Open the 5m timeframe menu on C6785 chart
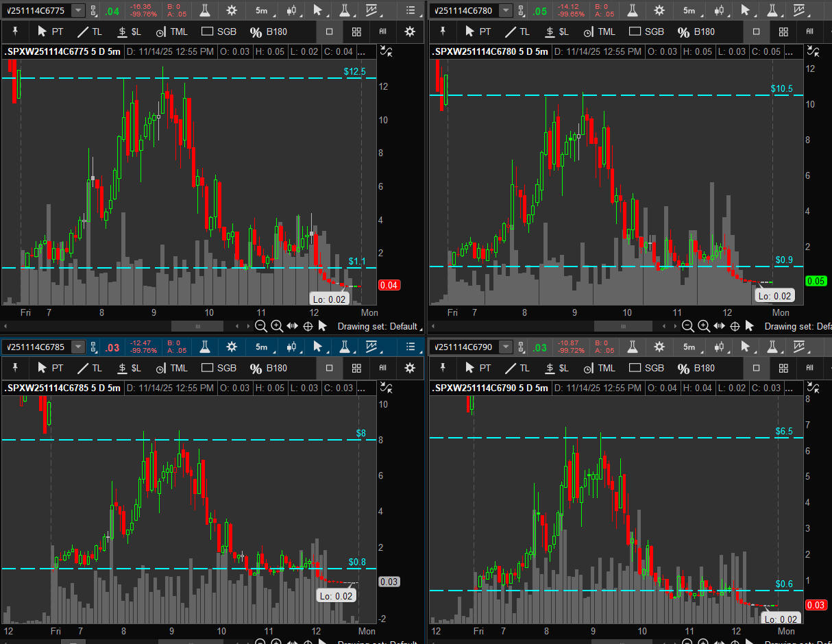 pyautogui.click(x=261, y=347)
